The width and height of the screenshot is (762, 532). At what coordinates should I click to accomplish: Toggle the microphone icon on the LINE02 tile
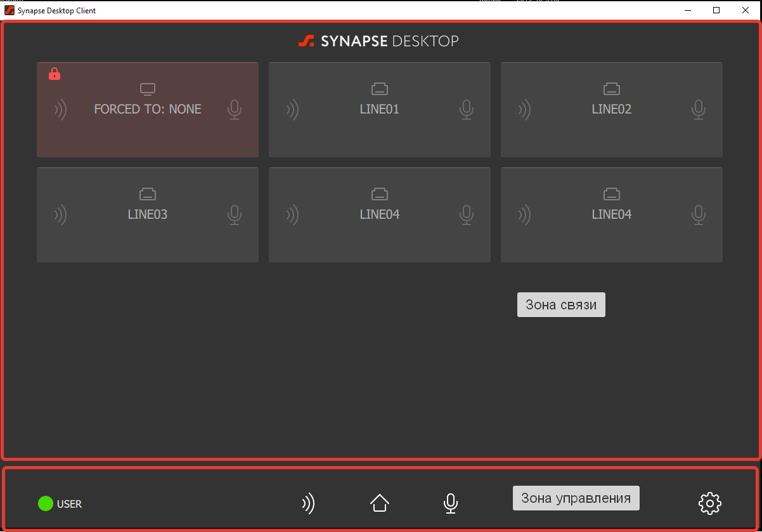[699, 110]
